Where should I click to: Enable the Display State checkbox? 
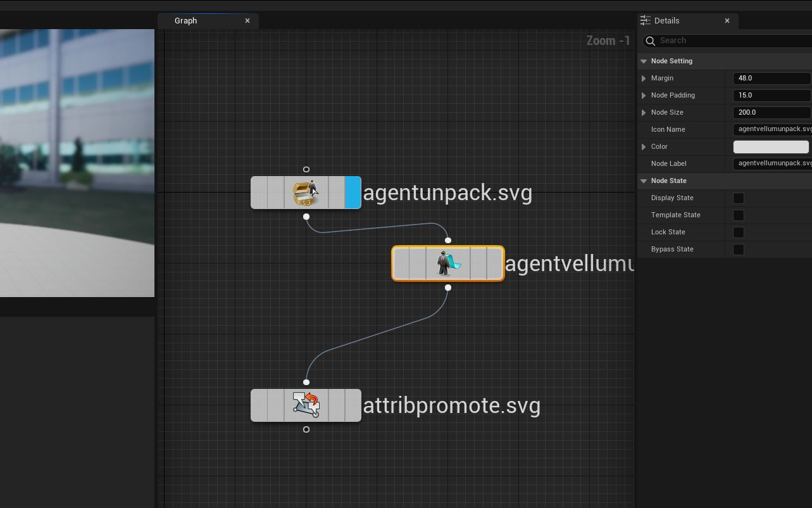tap(738, 198)
